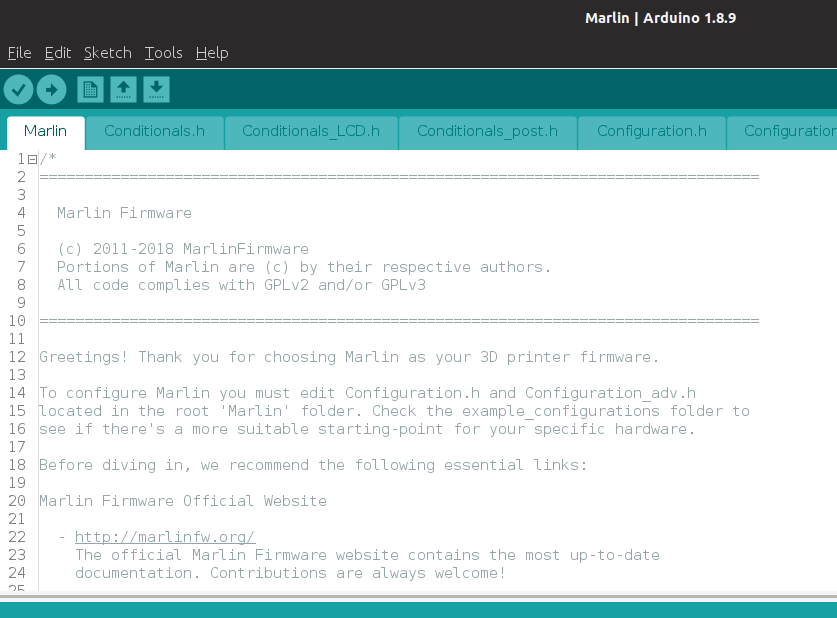Open the Help menu
The height and width of the screenshot is (618, 837).
pyautogui.click(x=212, y=53)
